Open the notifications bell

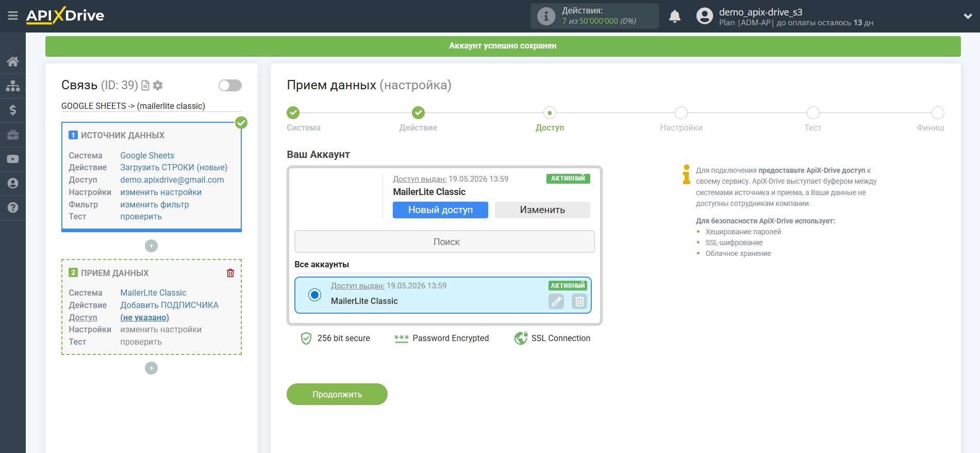(x=675, y=17)
